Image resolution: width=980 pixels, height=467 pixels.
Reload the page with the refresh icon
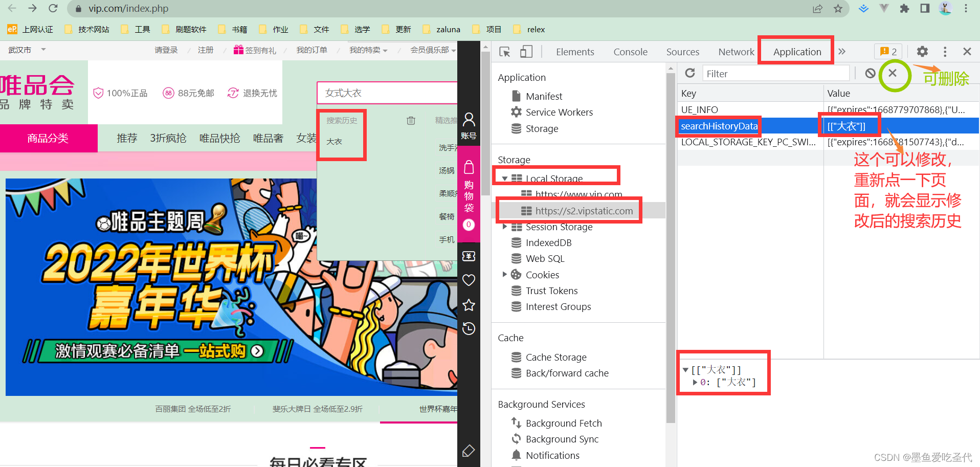coord(53,8)
